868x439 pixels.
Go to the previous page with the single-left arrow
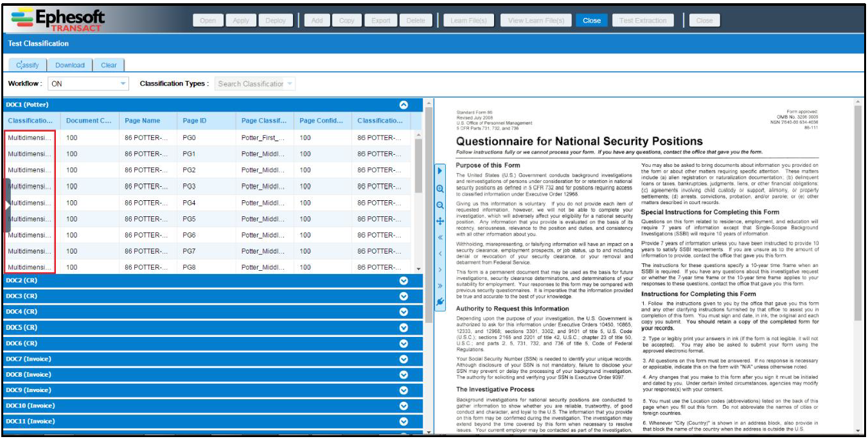click(x=440, y=254)
